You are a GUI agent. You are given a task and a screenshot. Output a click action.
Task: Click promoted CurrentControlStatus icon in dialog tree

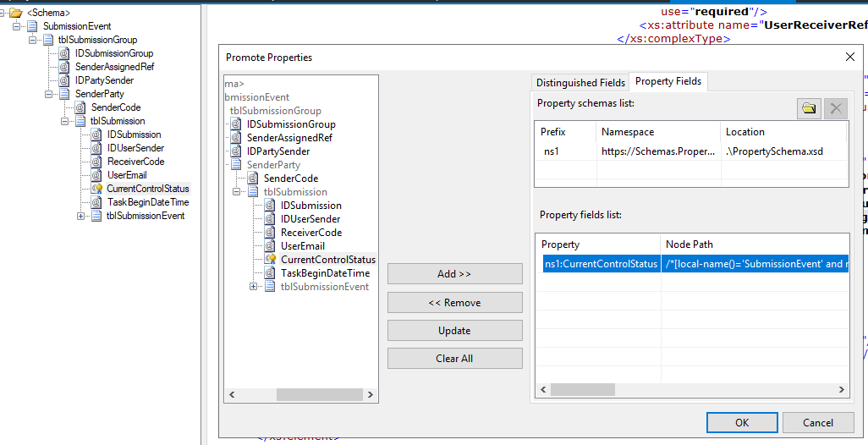[270, 259]
